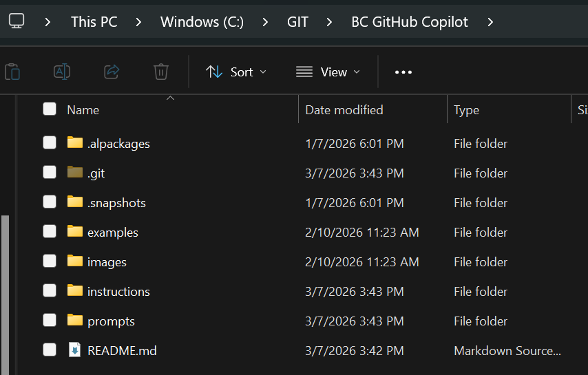The width and height of the screenshot is (588, 375).
Task: Check the box next to .alpackages
Action: (50, 143)
